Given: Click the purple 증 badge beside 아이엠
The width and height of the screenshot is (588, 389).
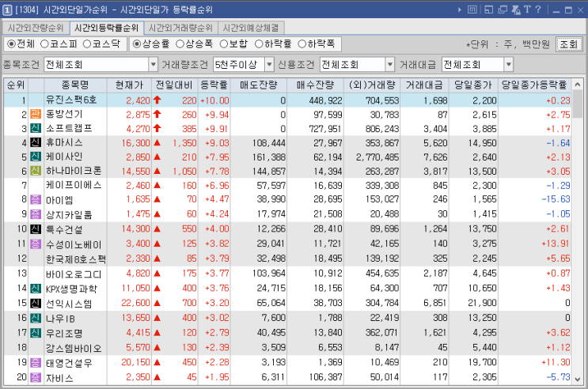Looking at the screenshot, I should click(x=36, y=199).
